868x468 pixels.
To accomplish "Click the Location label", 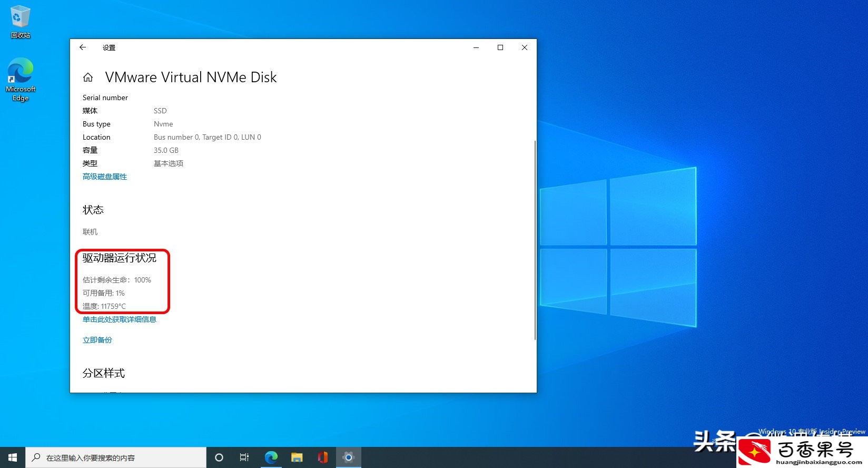I will [x=96, y=137].
